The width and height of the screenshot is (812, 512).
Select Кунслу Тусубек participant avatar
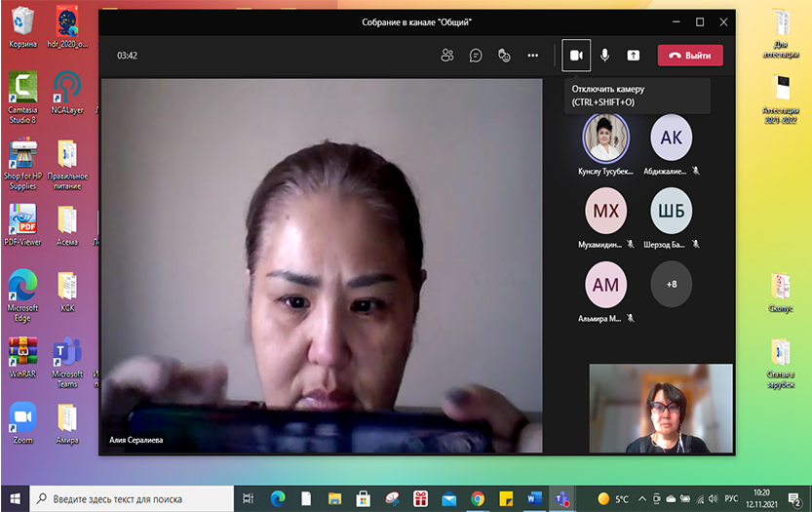605,138
